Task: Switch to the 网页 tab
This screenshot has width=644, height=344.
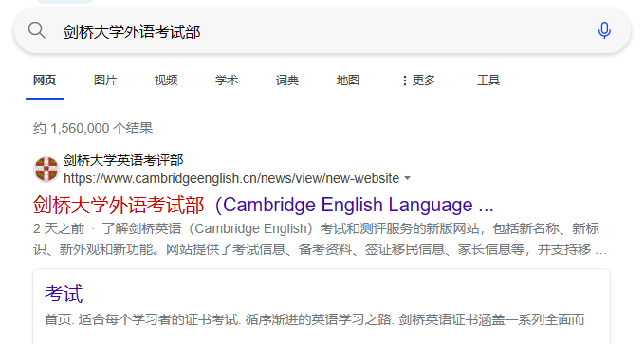Action: (x=45, y=81)
